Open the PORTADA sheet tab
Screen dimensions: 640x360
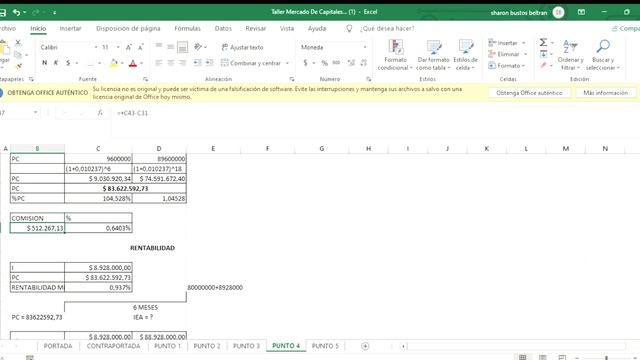coord(58,346)
